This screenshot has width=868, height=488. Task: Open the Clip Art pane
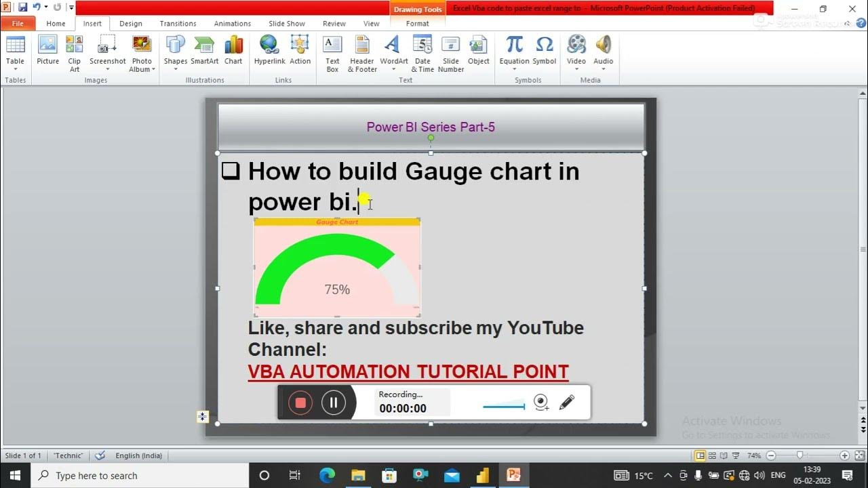click(x=74, y=54)
